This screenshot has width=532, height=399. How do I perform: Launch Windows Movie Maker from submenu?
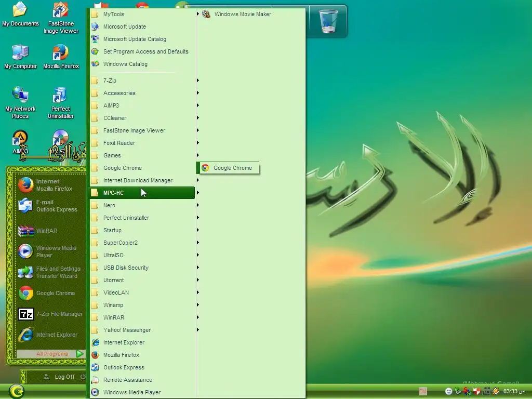tap(251, 14)
